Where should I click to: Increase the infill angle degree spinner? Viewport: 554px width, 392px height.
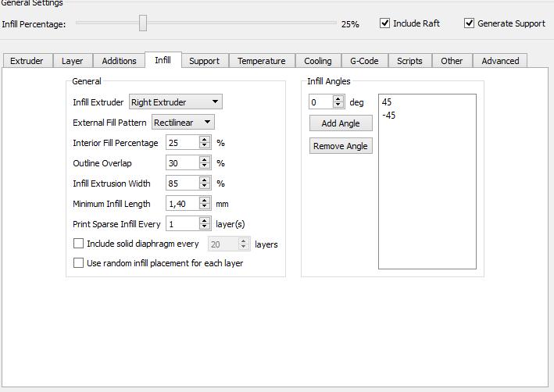coord(338,99)
